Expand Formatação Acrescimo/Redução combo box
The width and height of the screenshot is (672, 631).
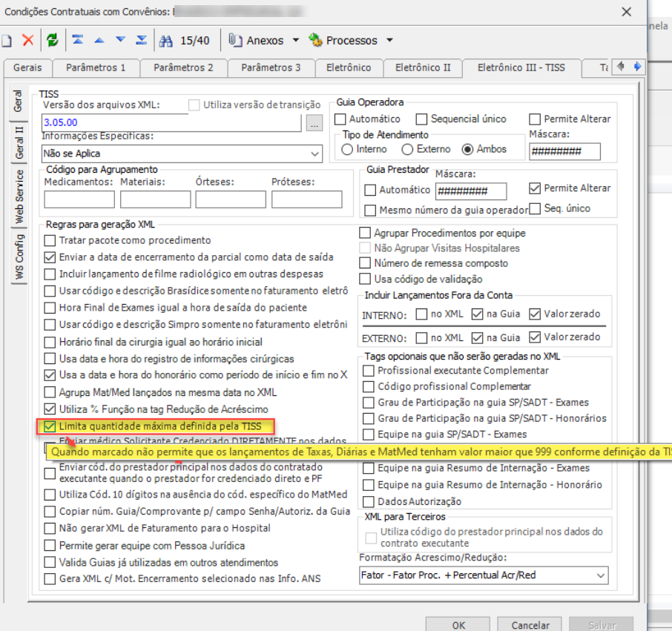[601, 575]
